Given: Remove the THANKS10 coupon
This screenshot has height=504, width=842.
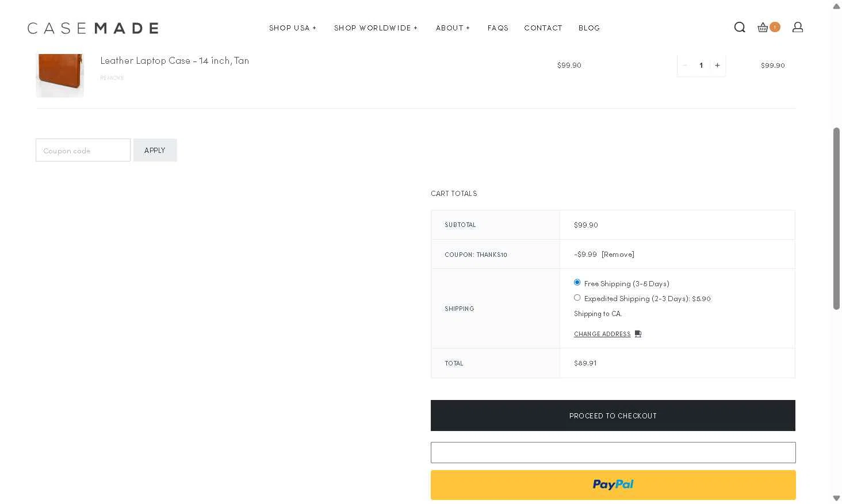Looking at the screenshot, I should pos(618,254).
